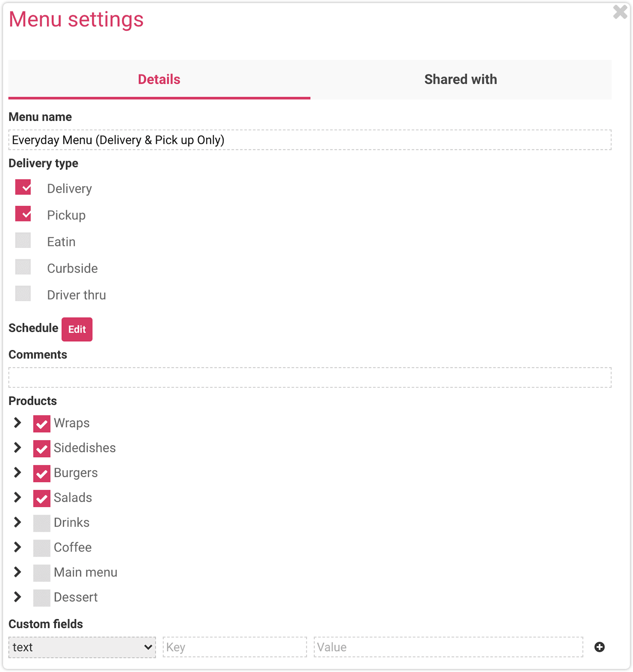633x672 pixels.
Task: Click the plus icon to add custom field
Action: tap(599, 647)
